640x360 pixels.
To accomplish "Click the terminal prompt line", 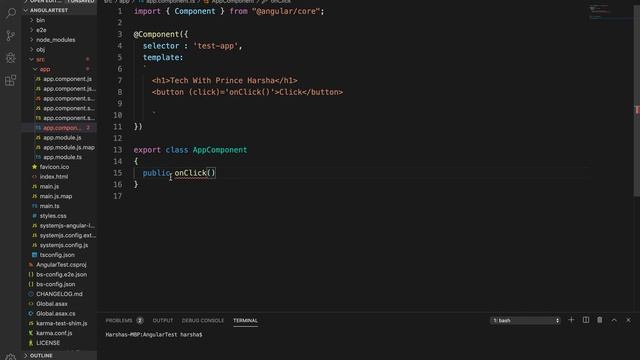I will pos(154,335).
